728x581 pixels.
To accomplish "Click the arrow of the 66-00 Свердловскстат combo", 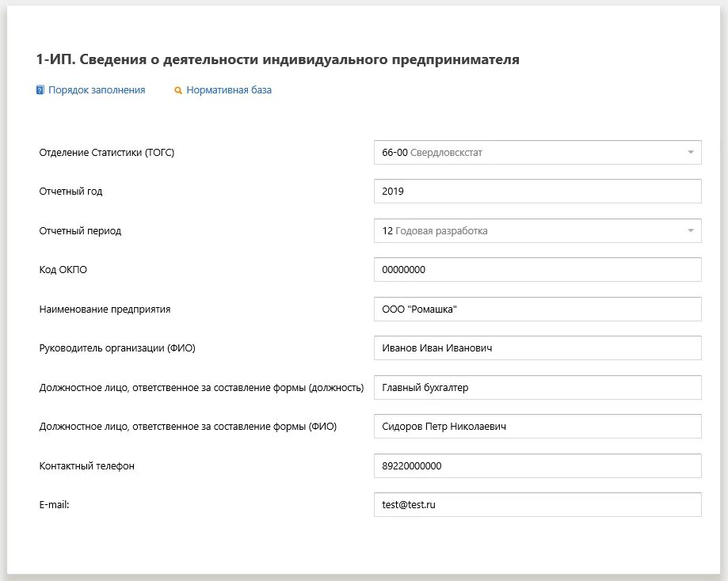I will 691,152.
